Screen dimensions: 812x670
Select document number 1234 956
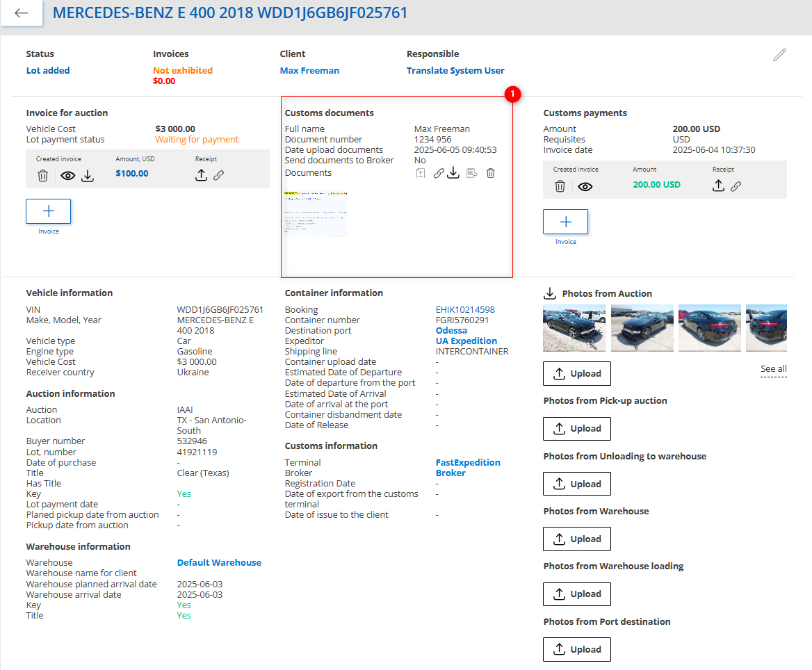[x=432, y=139]
